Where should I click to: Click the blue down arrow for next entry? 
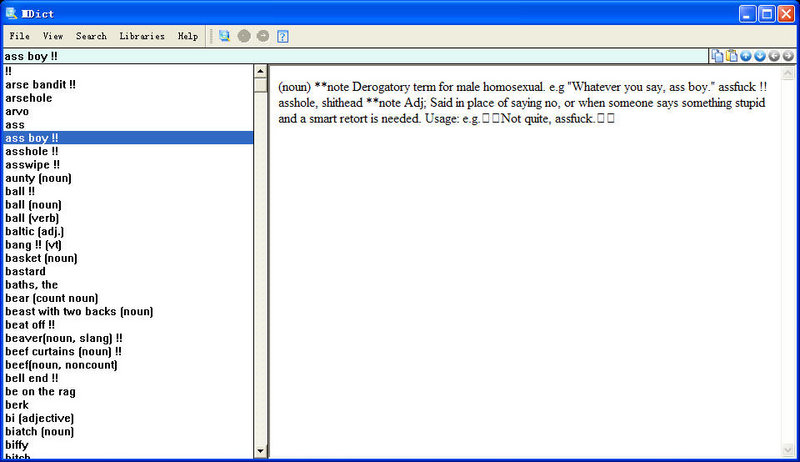(x=760, y=55)
